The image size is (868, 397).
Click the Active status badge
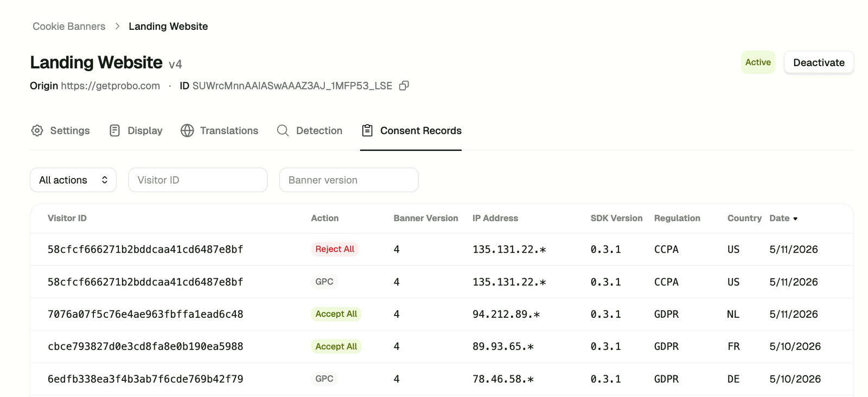pos(758,62)
